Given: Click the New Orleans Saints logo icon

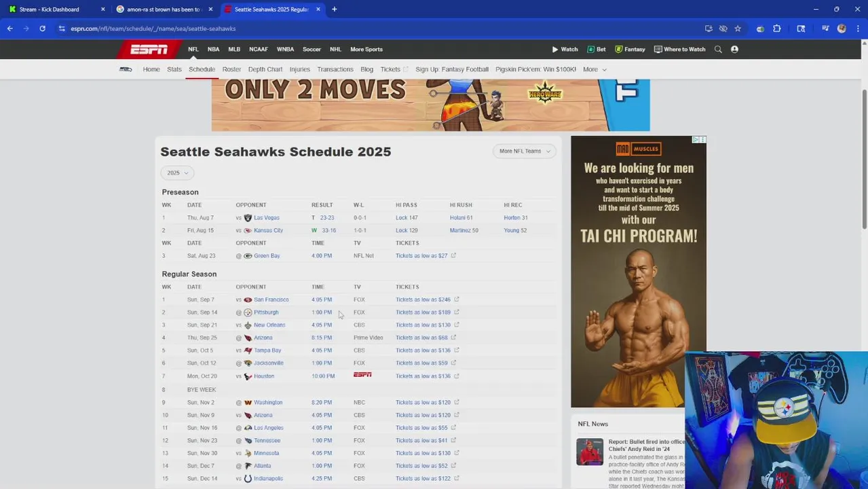Looking at the screenshot, I should [248, 325].
